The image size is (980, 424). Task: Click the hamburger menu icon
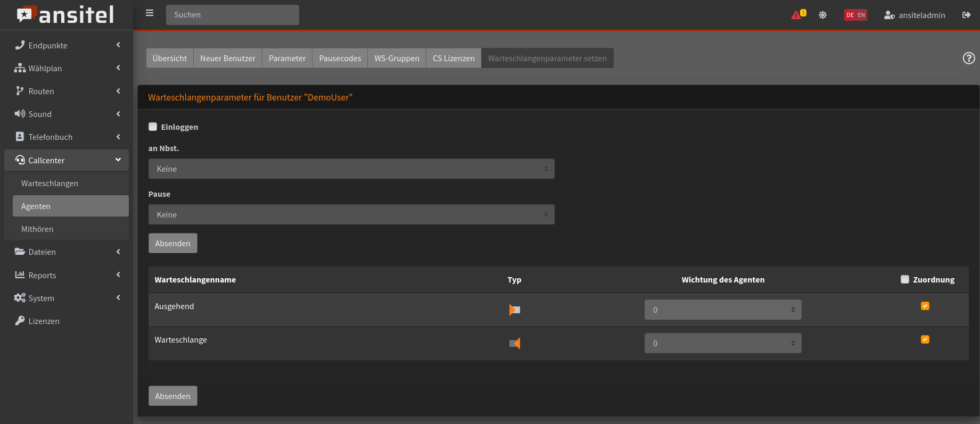click(150, 13)
